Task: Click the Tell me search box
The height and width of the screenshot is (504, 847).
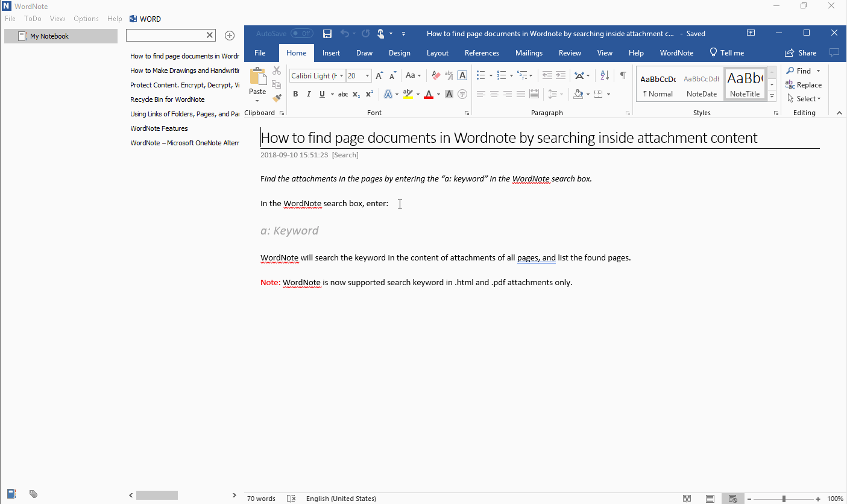Action: click(x=726, y=53)
